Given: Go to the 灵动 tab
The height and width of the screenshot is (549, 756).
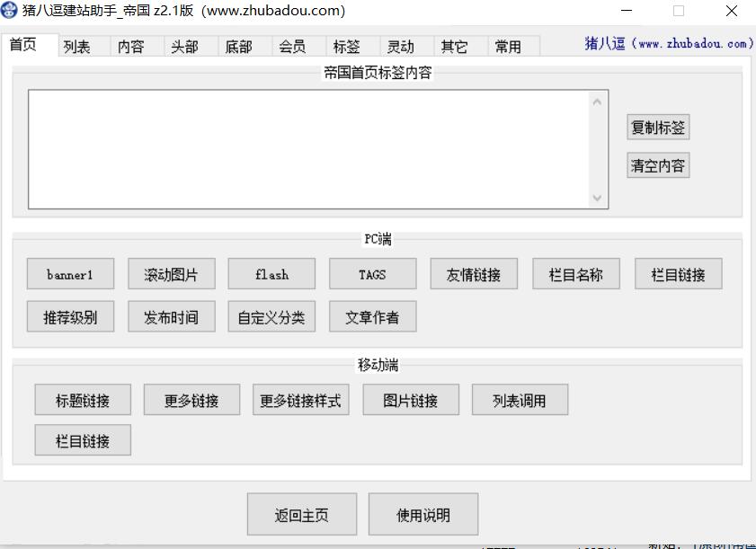Looking at the screenshot, I should (x=400, y=47).
